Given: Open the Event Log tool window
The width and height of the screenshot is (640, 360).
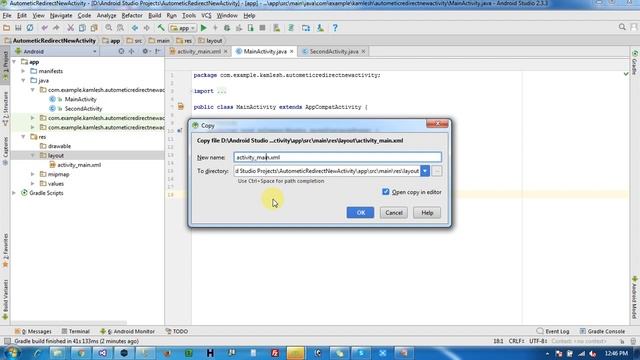Looking at the screenshot, I should click(x=553, y=331).
